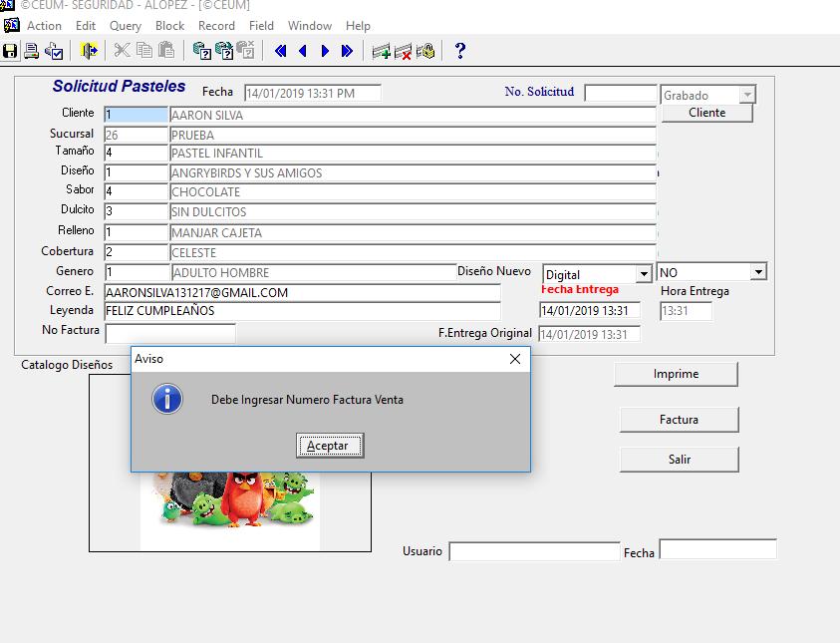Screen dimensions: 840x643
Task: Click the Relleno code field
Action: click(x=137, y=232)
